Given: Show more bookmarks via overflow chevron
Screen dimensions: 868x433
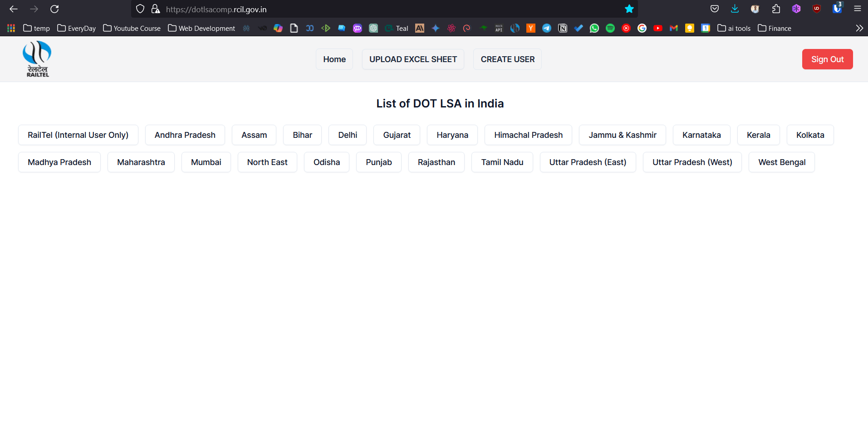Looking at the screenshot, I should point(859,28).
